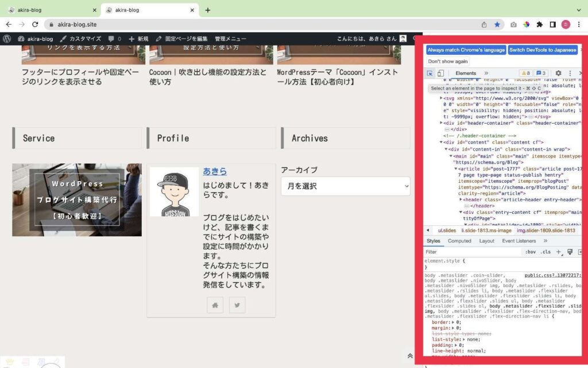Open the colorful wheel extension icon
The height and width of the screenshot is (368, 588).
click(527, 24)
